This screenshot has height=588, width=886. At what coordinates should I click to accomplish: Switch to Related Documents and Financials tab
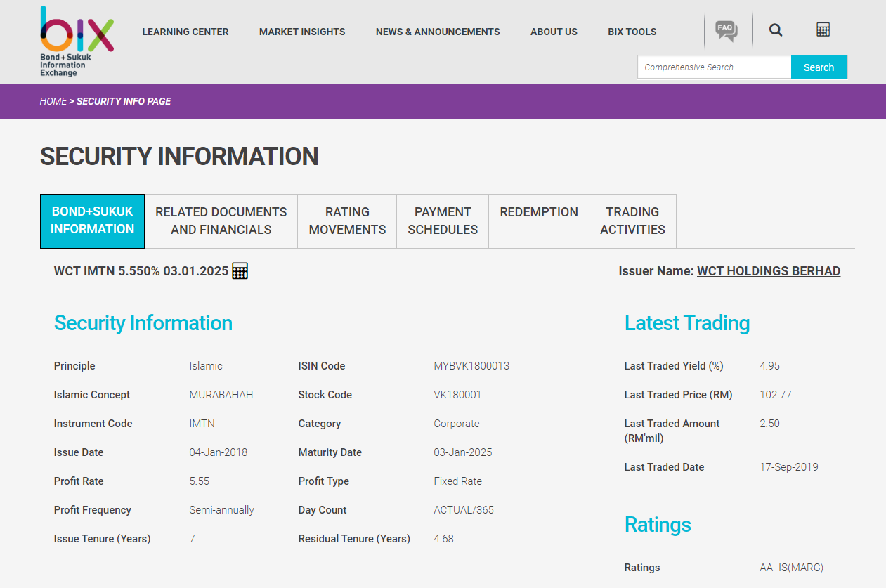[x=221, y=221]
